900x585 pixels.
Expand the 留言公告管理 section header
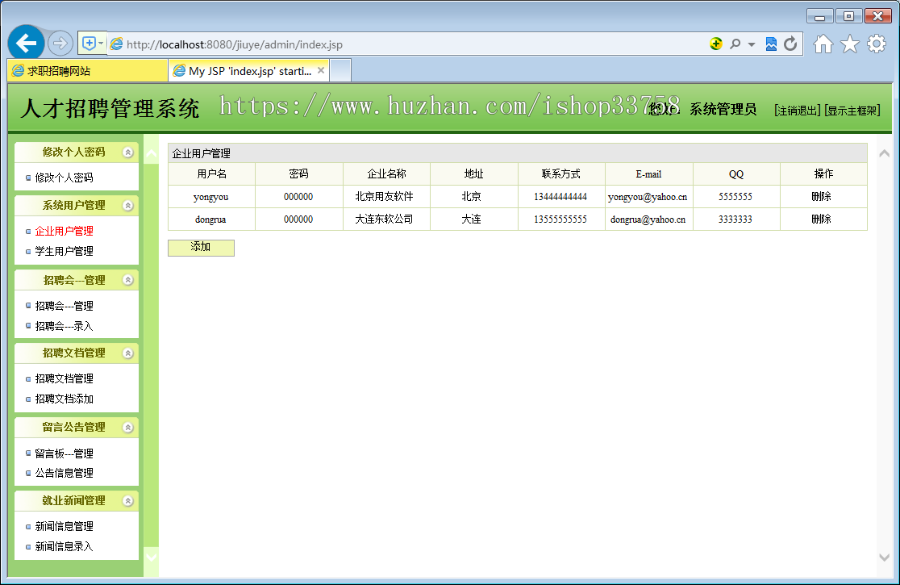[x=127, y=427]
